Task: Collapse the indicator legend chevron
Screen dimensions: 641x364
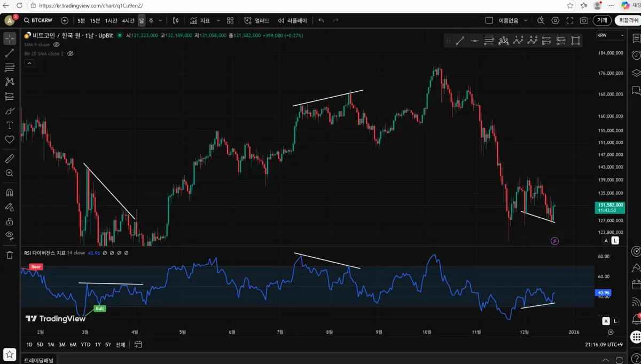Action: (x=29, y=63)
